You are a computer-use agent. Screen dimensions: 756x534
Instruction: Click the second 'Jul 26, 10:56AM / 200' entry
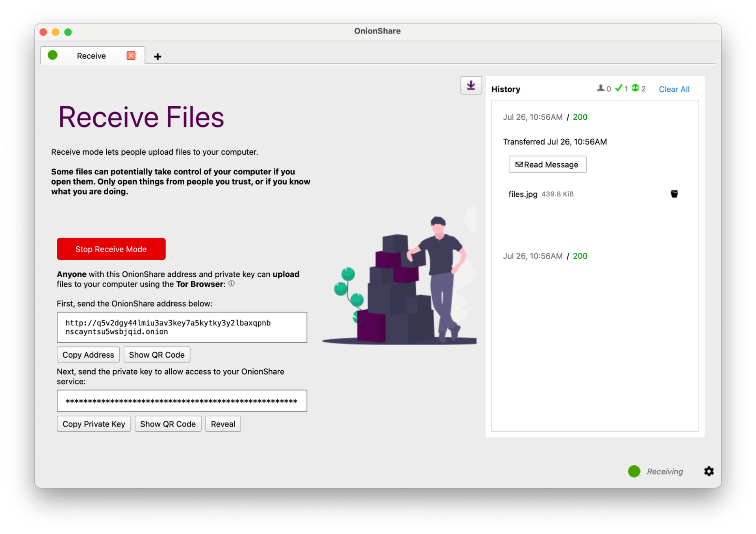(x=545, y=256)
